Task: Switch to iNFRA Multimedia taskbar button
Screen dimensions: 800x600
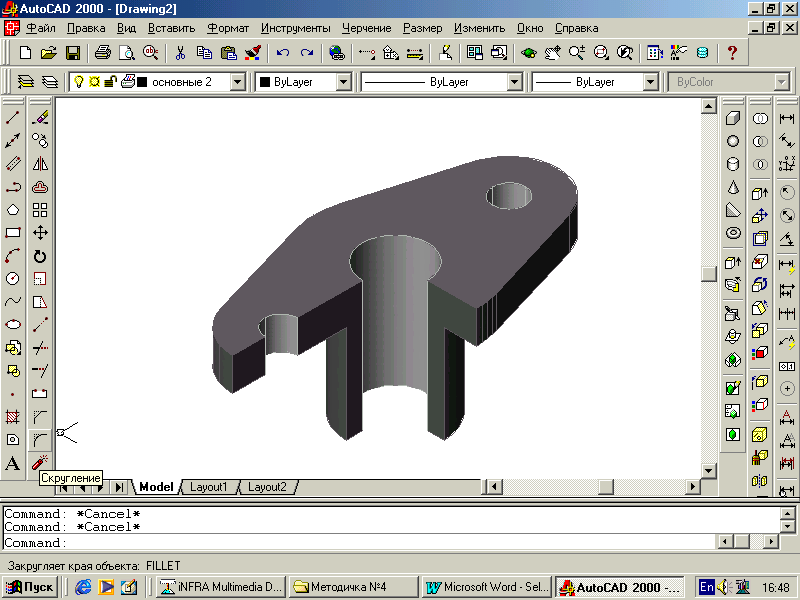Action: (x=220, y=587)
